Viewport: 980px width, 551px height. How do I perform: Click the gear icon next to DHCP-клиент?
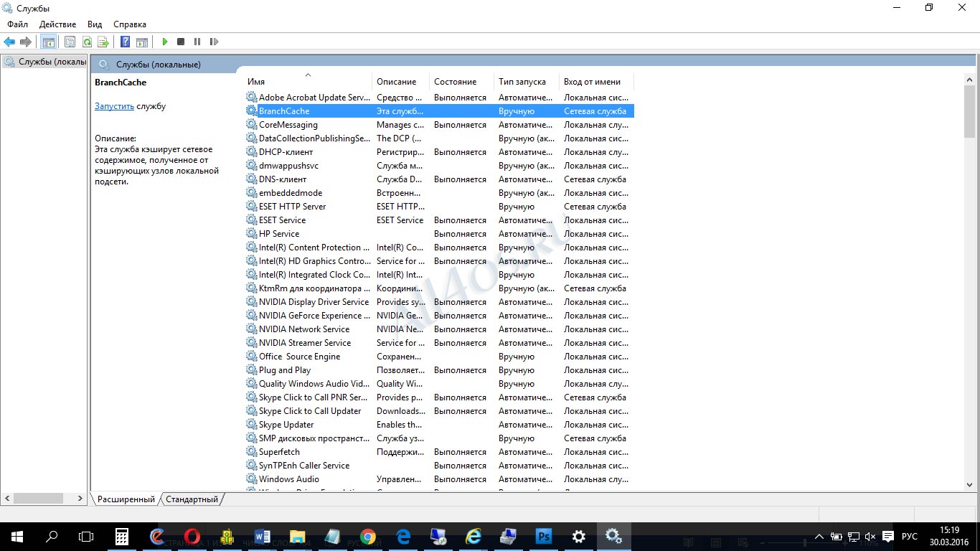[251, 151]
